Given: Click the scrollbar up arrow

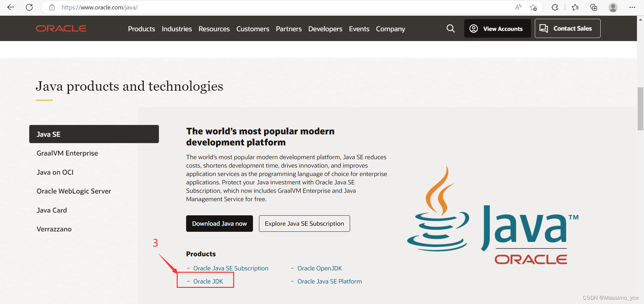Looking at the screenshot, I should [640, 19].
